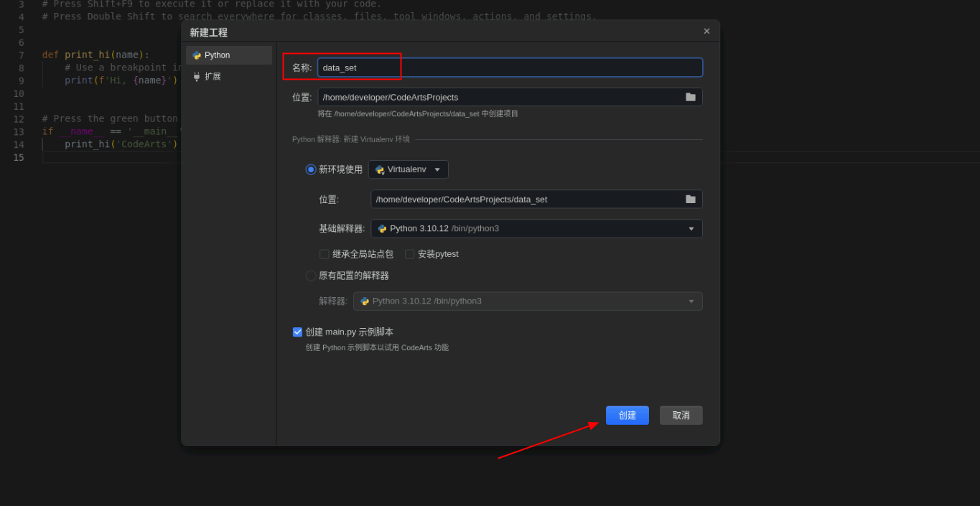The image size is (980, 506).
Task: Select 新环境使用 radio button
Action: [311, 169]
